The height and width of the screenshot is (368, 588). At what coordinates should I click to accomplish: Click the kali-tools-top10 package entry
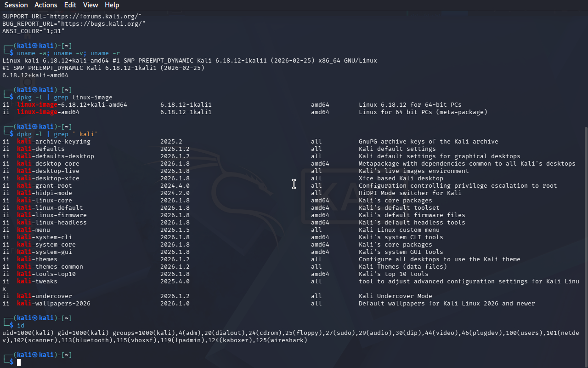click(x=46, y=274)
